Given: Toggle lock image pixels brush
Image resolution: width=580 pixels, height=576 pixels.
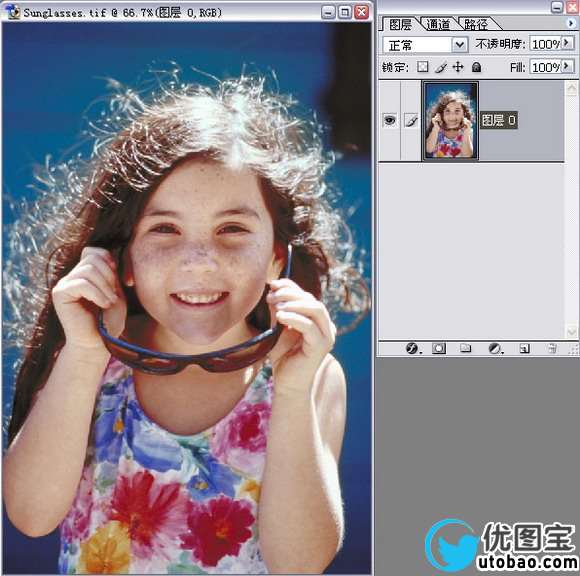Looking at the screenshot, I should click(440, 67).
